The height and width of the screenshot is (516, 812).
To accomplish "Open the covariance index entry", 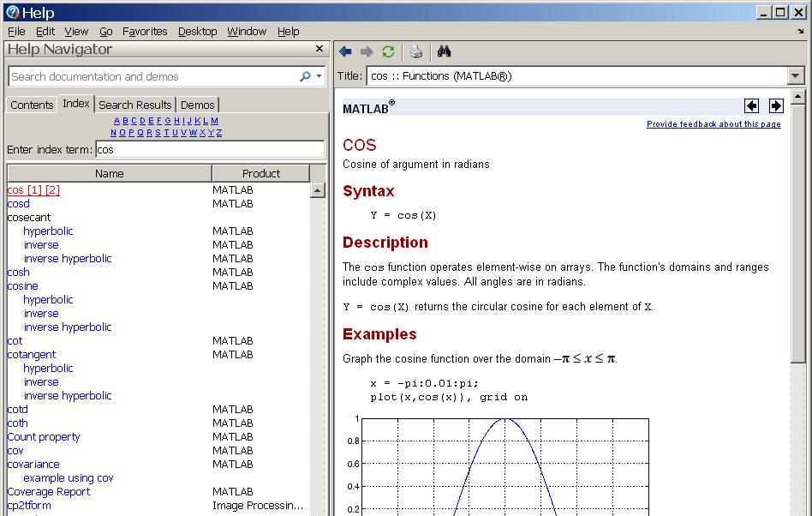I will [33, 465].
